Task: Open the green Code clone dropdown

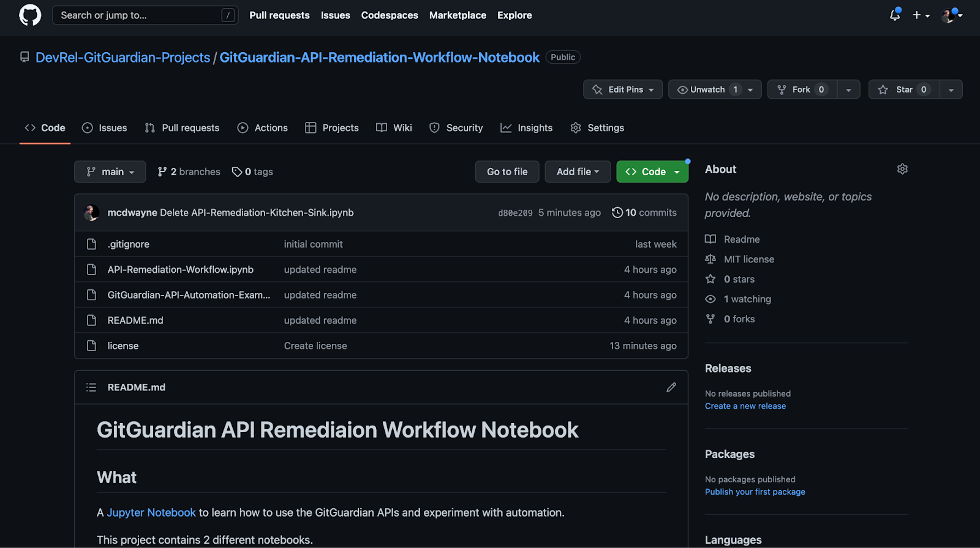Action: click(x=652, y=172)
